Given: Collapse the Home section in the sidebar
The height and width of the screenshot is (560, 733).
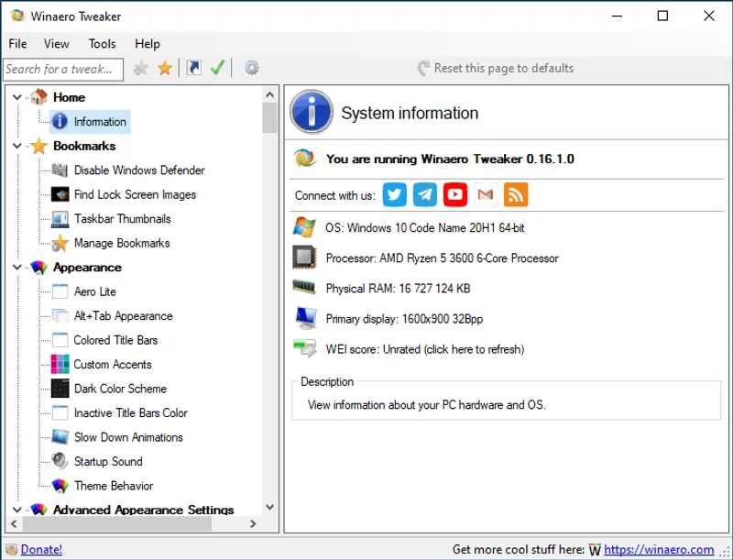Looking at the screenshot, I should pyautogui.click(x=16, y=97).
